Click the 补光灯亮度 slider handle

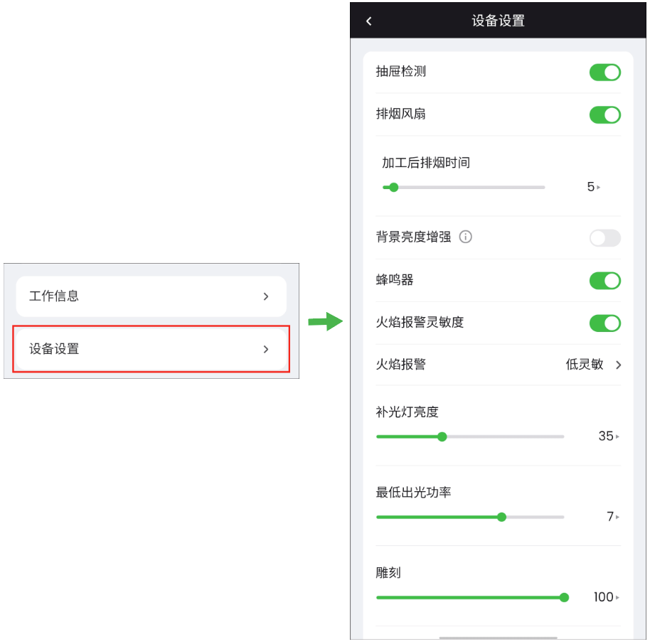[442, 436]
